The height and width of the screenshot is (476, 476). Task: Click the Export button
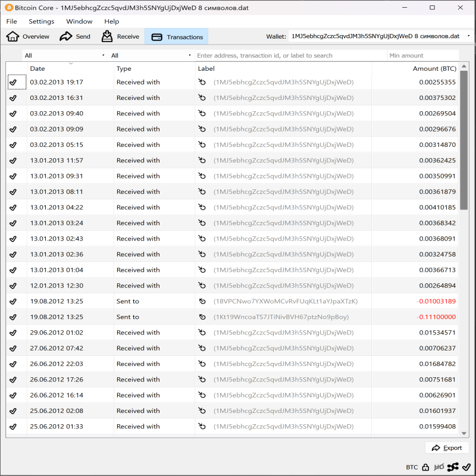(447, 448)
